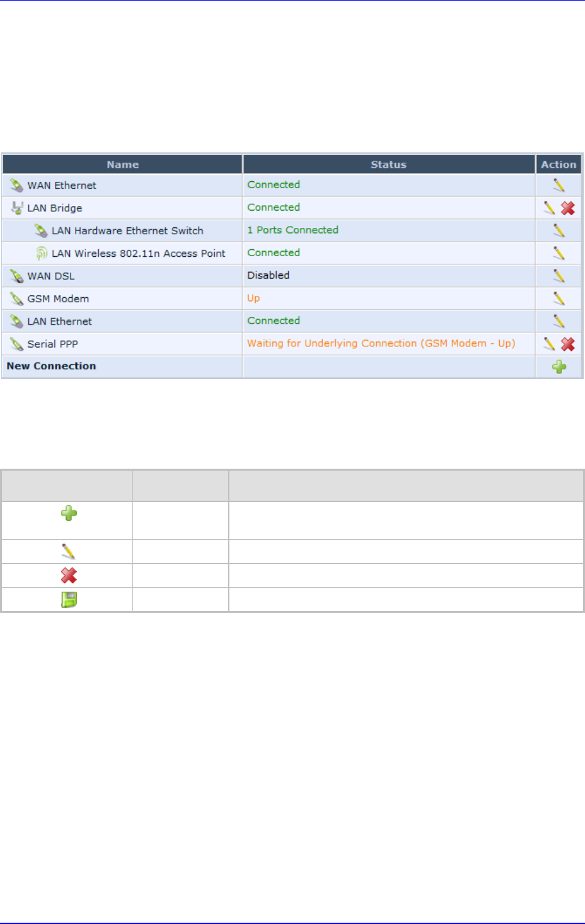This screenshot has height=924, width=585.
Task: Edit the WAN DSL connection pencil icon
Action: point(559,276)
